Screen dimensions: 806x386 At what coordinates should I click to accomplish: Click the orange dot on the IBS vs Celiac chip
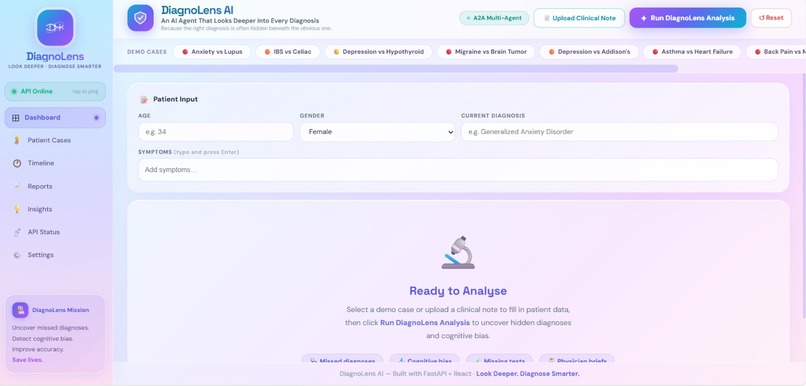(x=267, y=52)
